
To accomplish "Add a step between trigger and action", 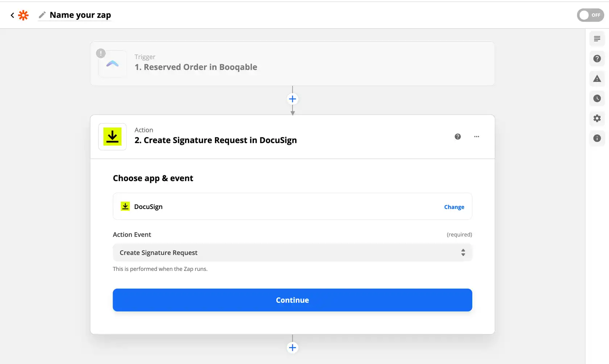I will pyautogui.click(x=293, y=99).
